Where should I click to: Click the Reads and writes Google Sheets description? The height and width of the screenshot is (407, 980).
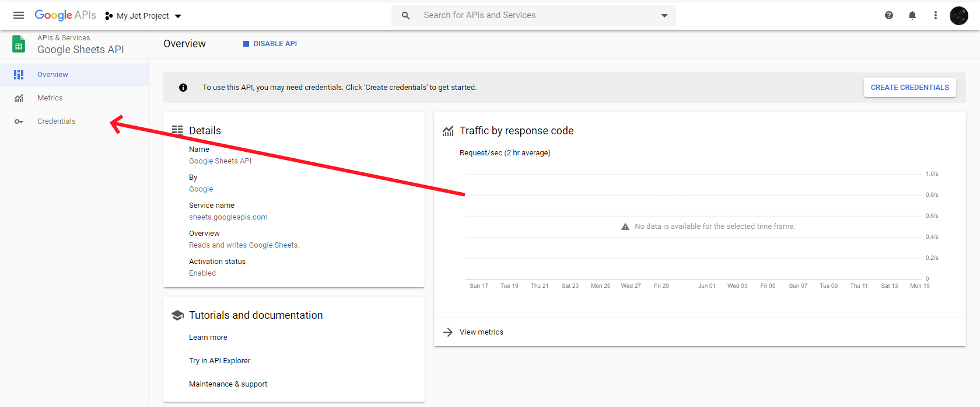click(x=244, y=245)
